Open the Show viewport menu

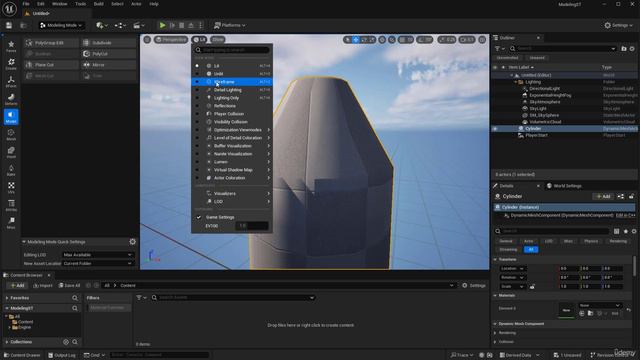pyautogui.click(x=218, y=40)
